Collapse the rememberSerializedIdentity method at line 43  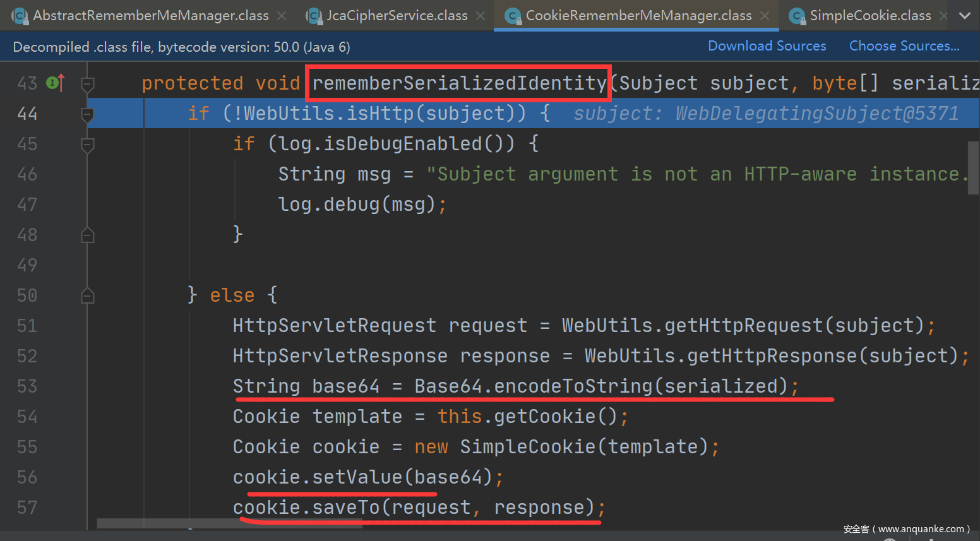point(88,83)
